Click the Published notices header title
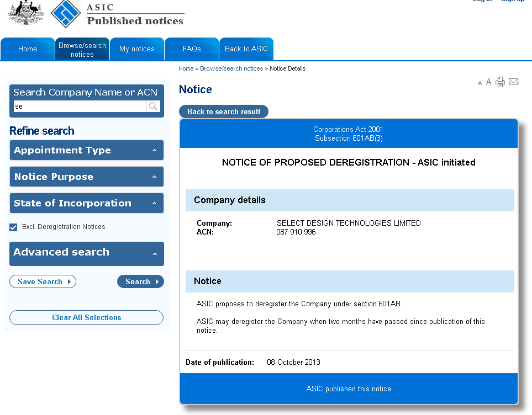The height and width of the screenshot is (415, 532). point(135,21)
